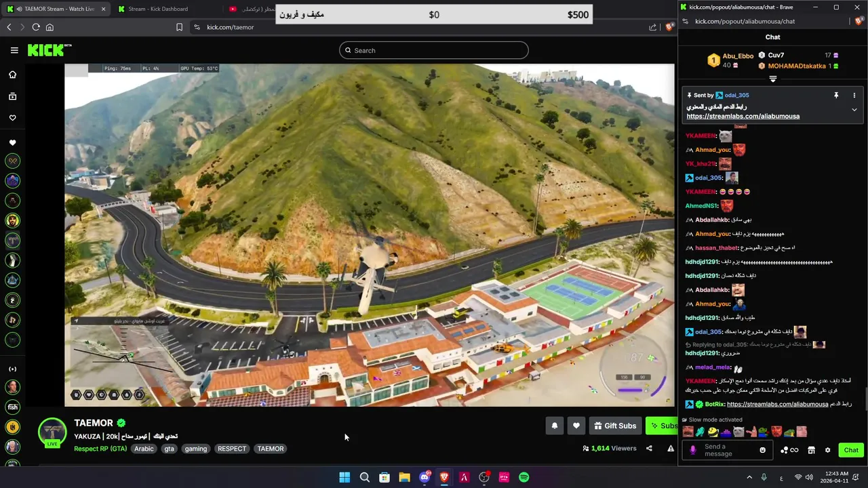Click Cuv7 in chat leaderboard

point(776,55)
